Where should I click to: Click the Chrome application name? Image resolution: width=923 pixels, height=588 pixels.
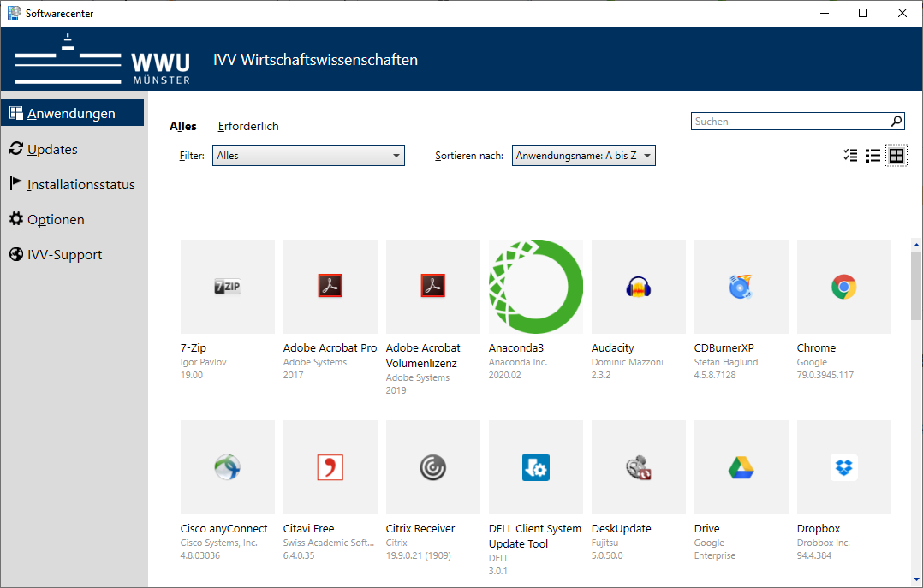coord(816,347)
